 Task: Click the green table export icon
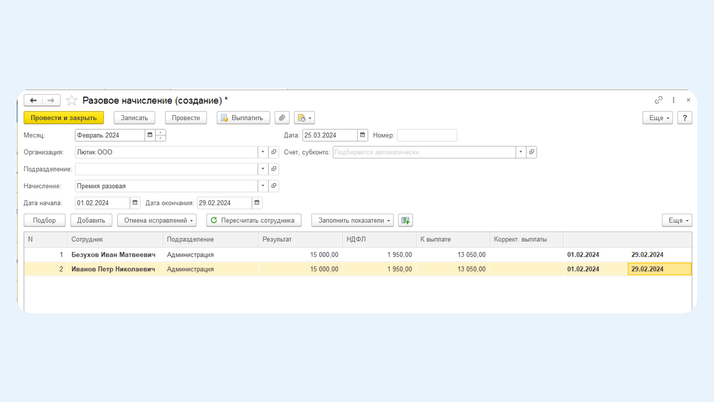405,220
